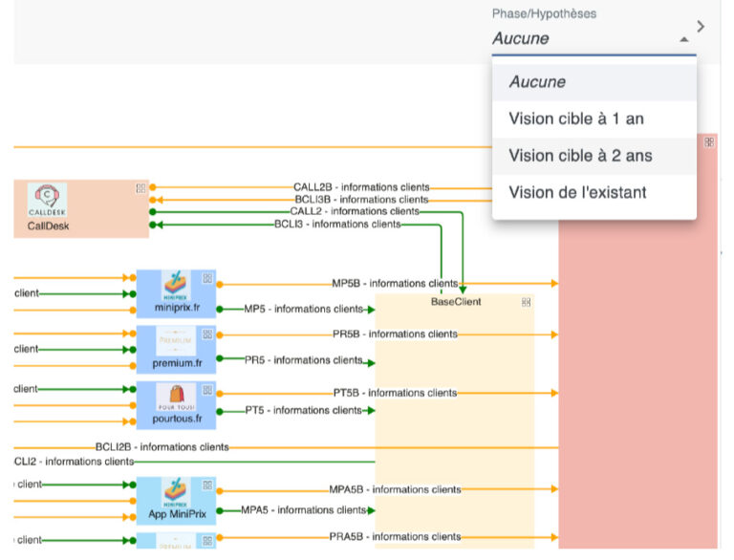The height and width of the screenshot is (560, 734).
Task: Select 'Aucune' option in dropdown list
Action: (594, 82)
